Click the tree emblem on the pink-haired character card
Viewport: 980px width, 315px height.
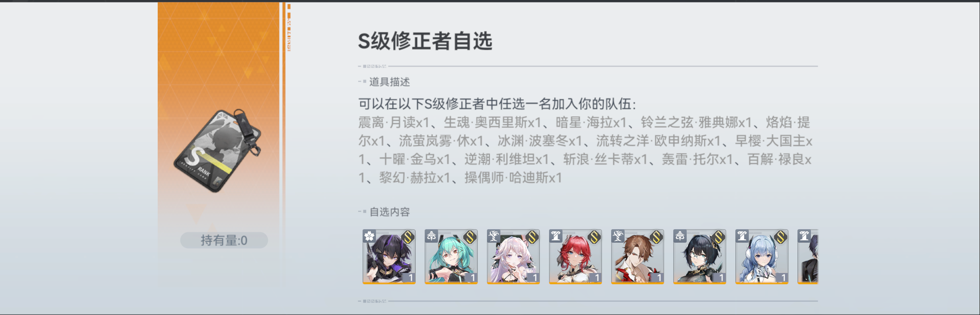point(493,236)
